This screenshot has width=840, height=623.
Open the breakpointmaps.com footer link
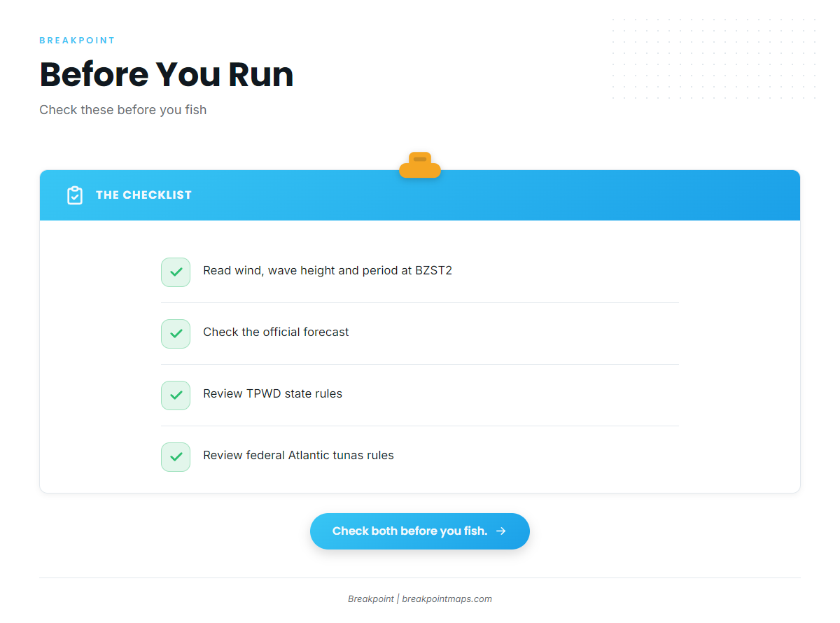coord(447,599)
